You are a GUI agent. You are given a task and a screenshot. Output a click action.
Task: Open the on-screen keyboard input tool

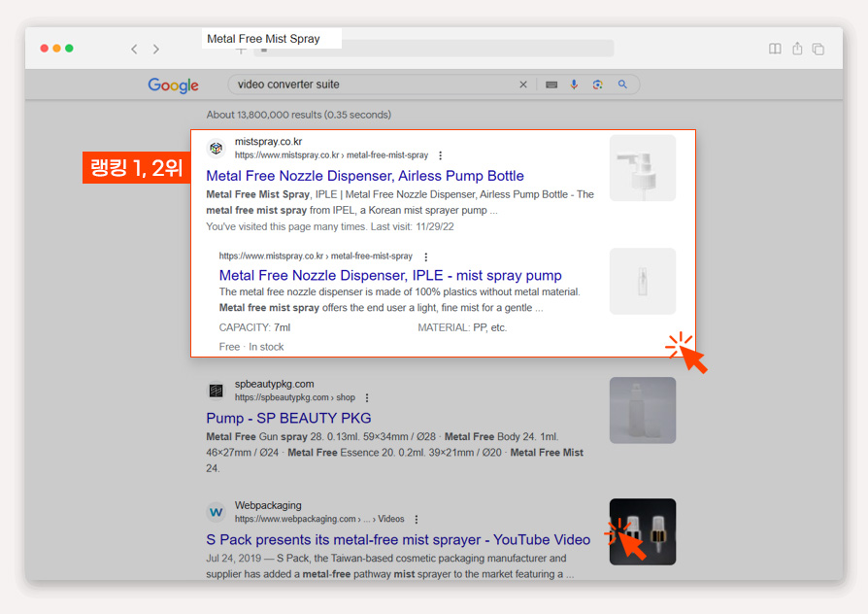pyautogui.click(x=551, y=85)
